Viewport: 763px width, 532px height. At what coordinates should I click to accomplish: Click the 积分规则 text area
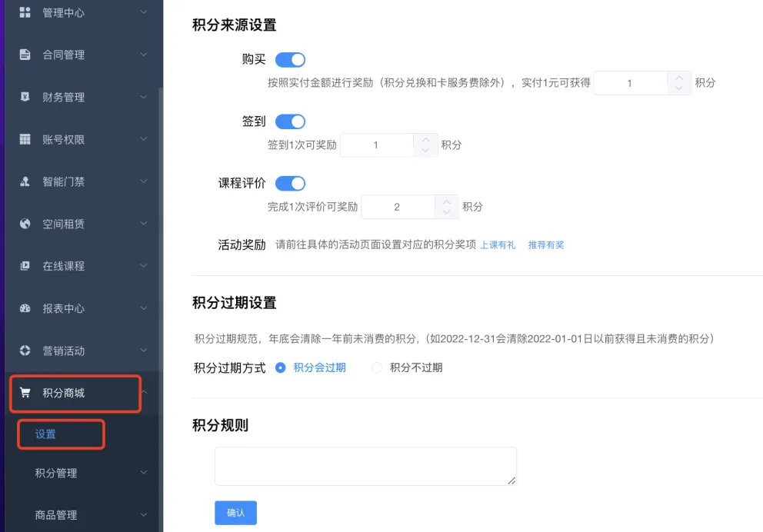pyautogui.click(x=365, y=466)
